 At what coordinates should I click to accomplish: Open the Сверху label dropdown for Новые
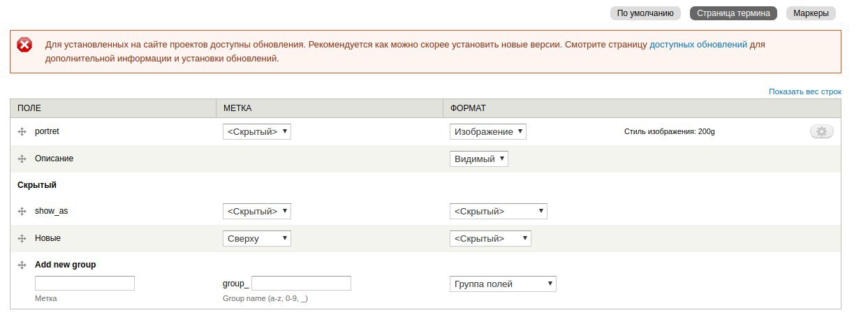256,238
